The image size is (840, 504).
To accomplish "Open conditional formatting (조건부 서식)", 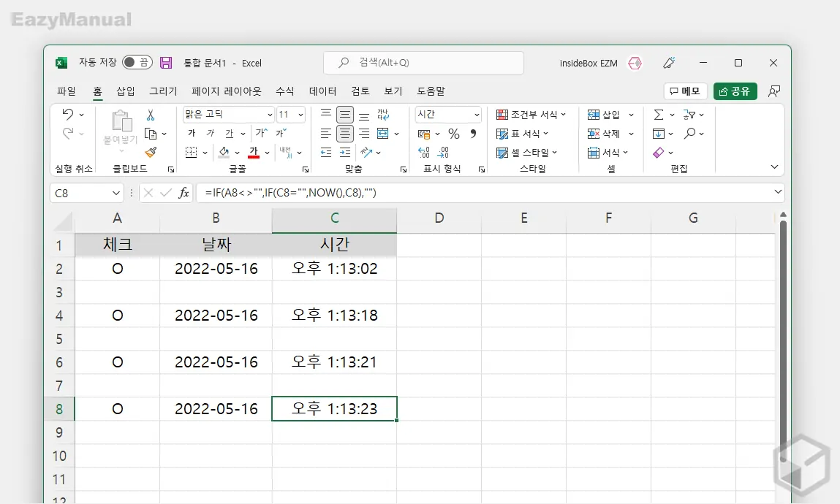I will (x=531, y=114).
